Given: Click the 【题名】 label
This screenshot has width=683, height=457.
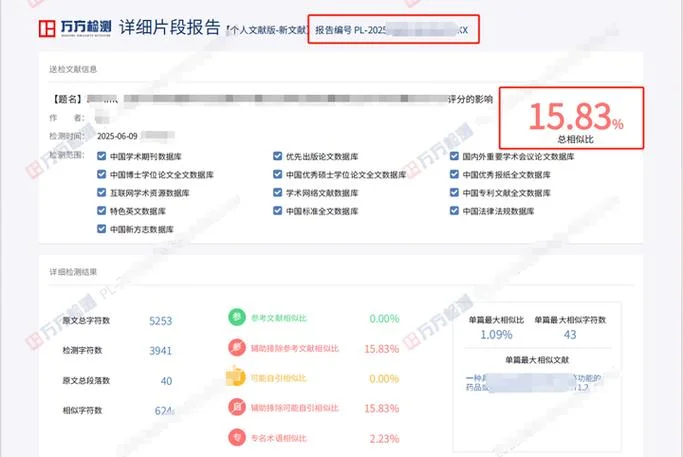Looking at the screenshot, I should (67, 99).
